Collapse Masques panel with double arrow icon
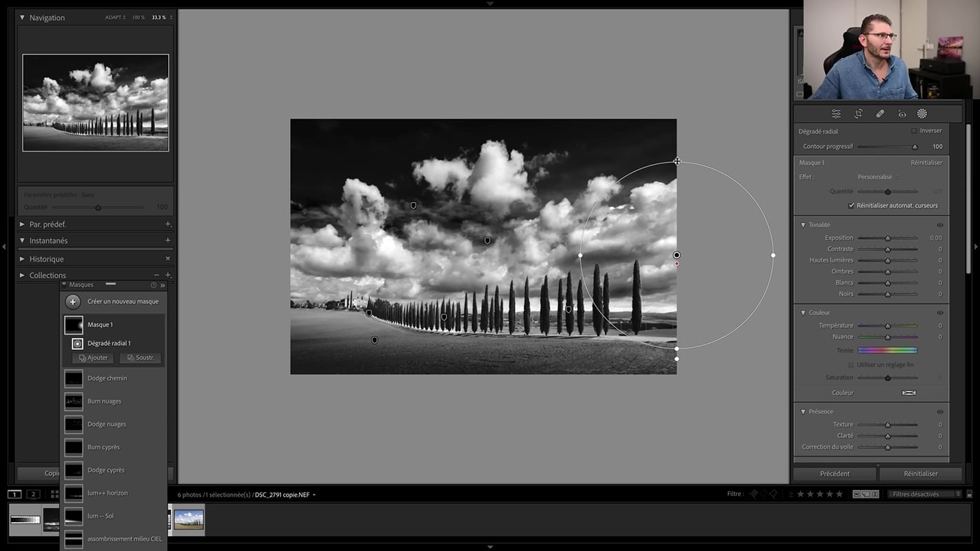 [163, 285]
